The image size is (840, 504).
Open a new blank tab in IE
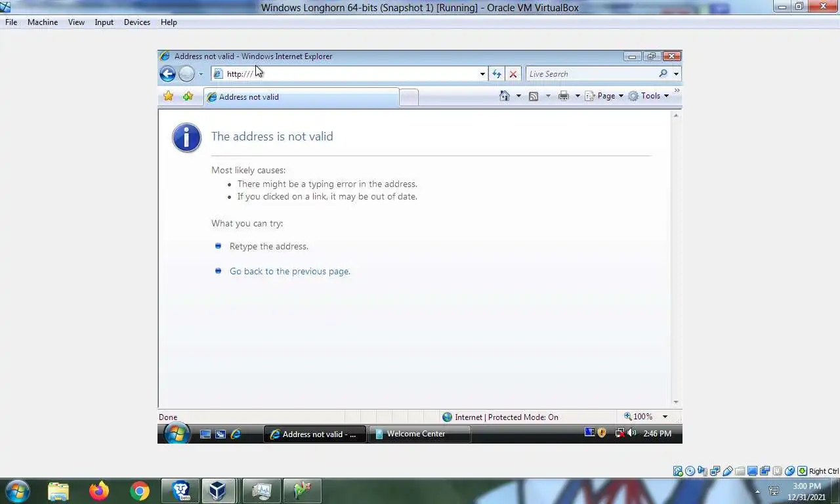point(409,97)
